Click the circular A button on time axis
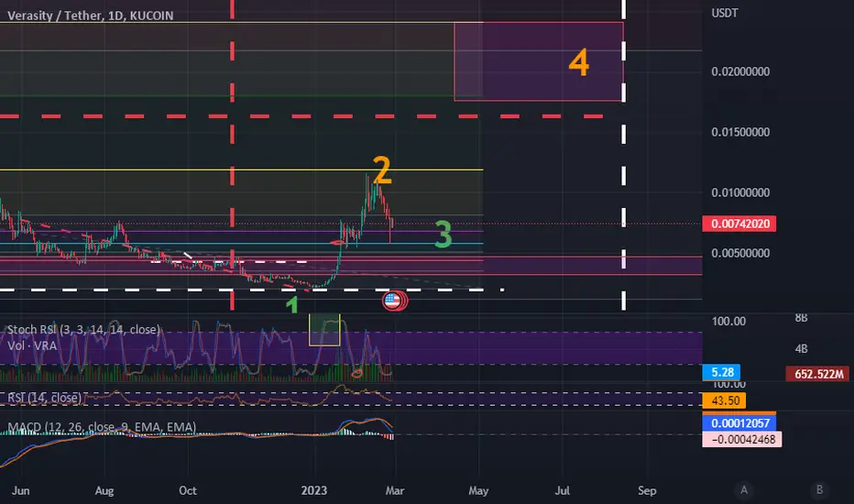The width and height of the screenshot is (854, 504). tap(743, 490)
